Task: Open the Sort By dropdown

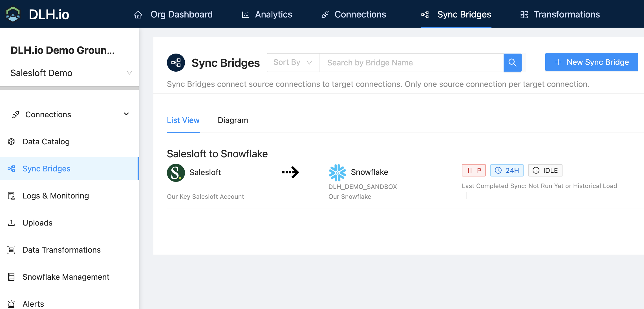Action: click(x=293, y=63)
